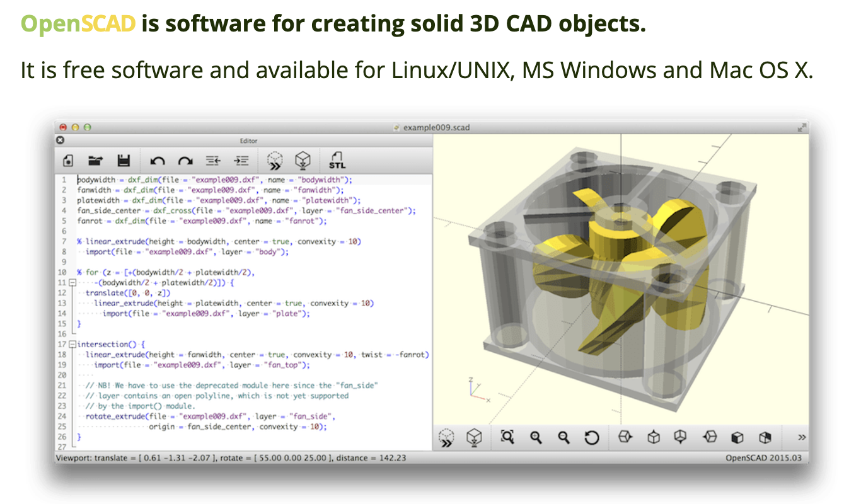861x504 pixels.
Task: Undo the last edit in the Editor
Action: click(158, 161)
